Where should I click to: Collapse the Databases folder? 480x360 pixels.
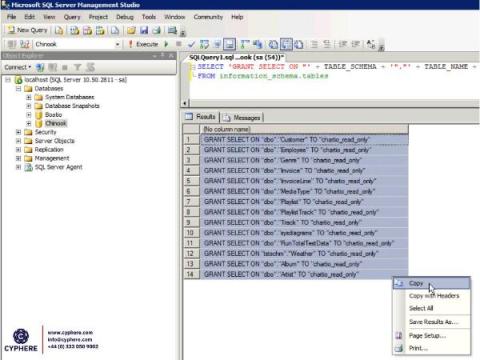tap(18, 88)
